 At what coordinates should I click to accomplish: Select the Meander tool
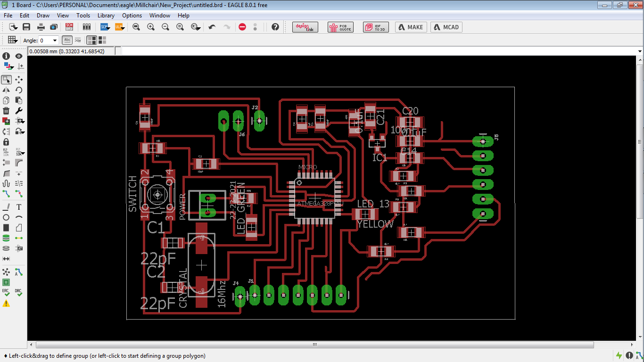tap(6, 183)
